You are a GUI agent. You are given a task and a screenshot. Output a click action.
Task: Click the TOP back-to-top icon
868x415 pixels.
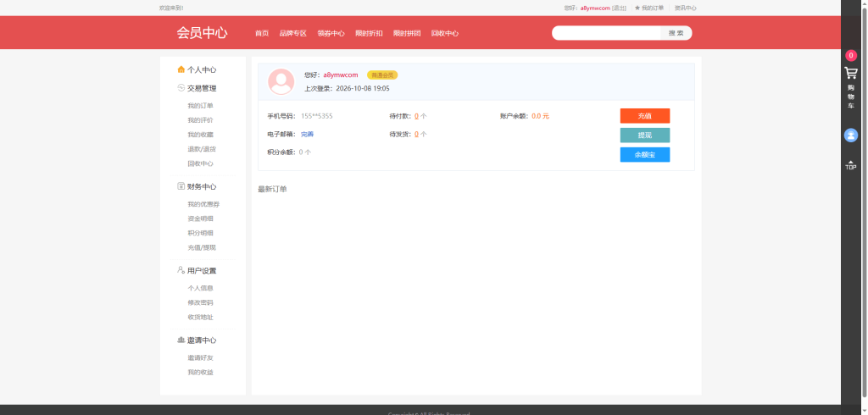(851, 165)
